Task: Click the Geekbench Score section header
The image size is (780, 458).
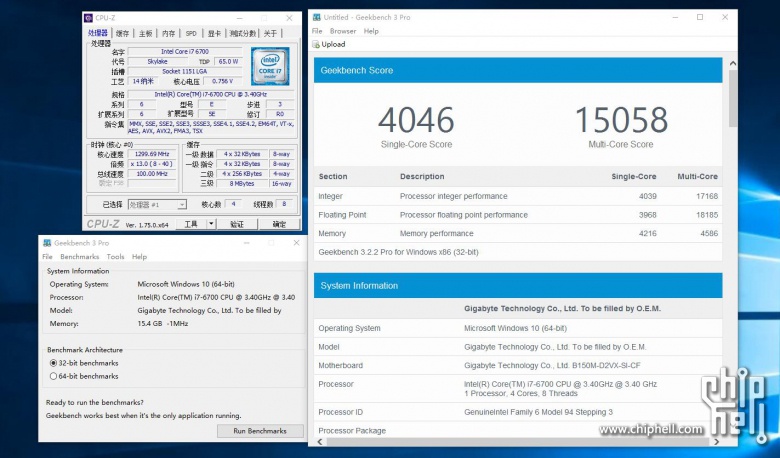Action: pyautogui.click(x=518, y=70)
